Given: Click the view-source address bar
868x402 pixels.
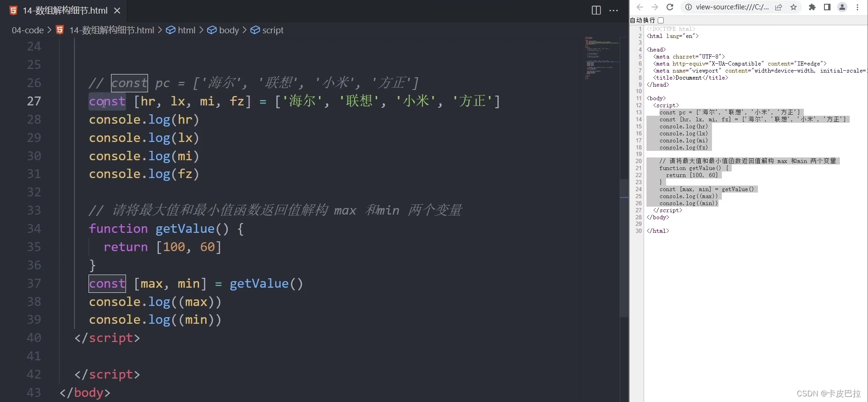Looking at the screenshot, I should 732,7.
